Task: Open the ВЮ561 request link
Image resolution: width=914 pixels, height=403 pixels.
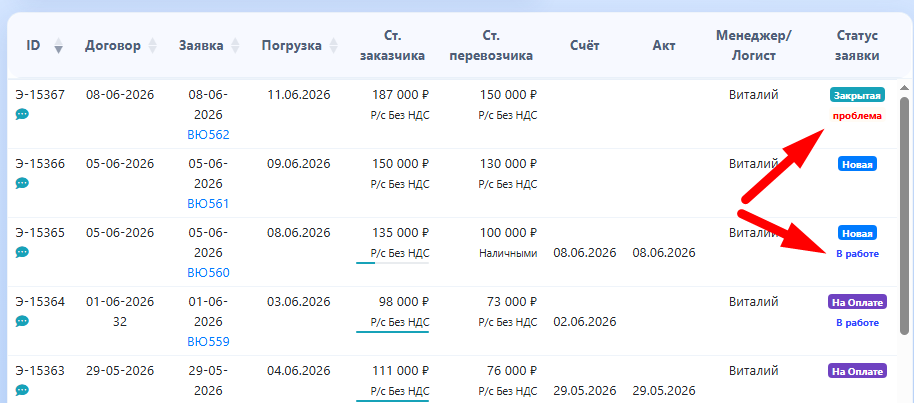Action: point(209,204)
